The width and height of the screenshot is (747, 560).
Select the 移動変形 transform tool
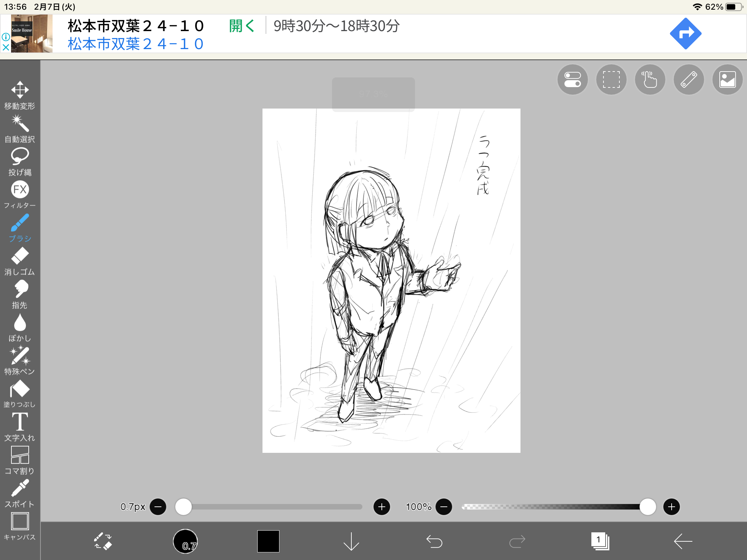20,95
